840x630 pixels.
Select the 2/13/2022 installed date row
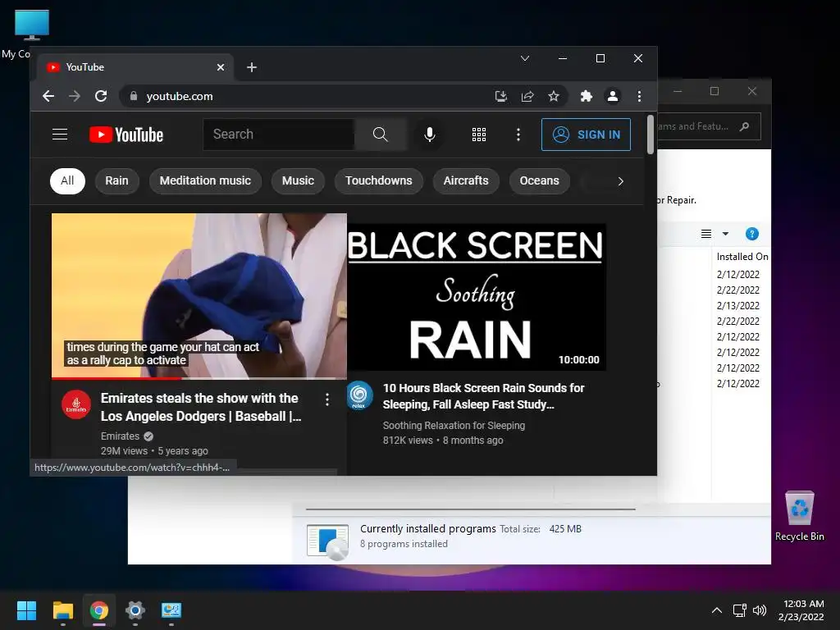click(x=738, y=305)
